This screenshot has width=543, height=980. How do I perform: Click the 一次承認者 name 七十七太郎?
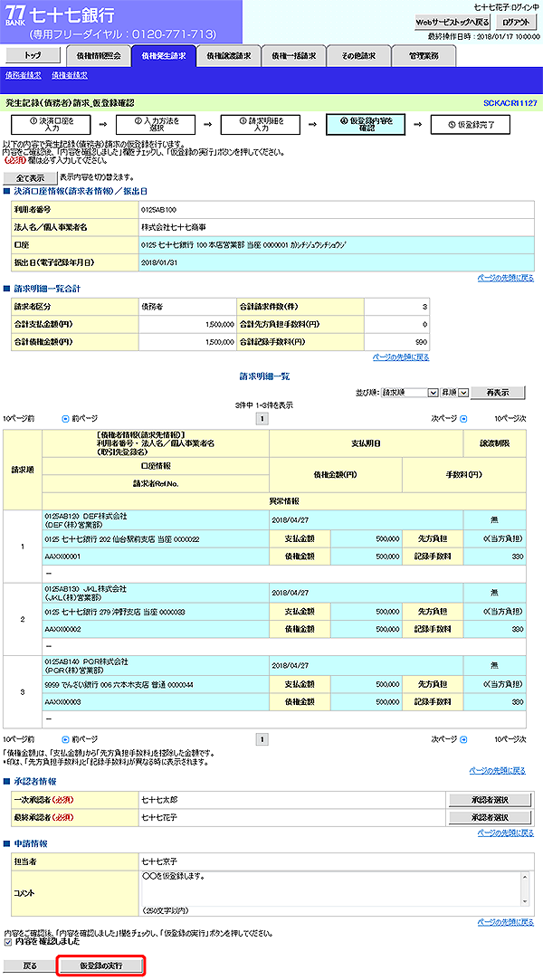tap(159, 800)
